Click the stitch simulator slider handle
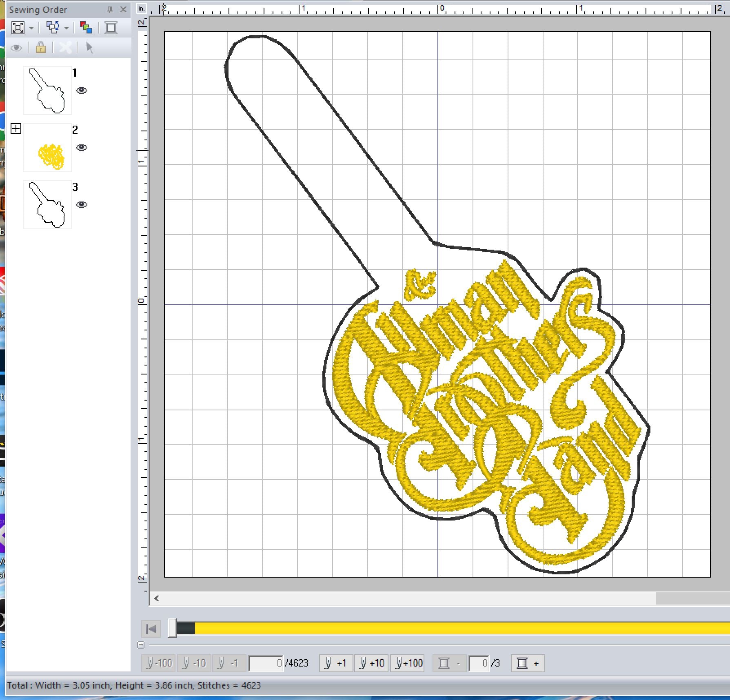 coord(173,628)
